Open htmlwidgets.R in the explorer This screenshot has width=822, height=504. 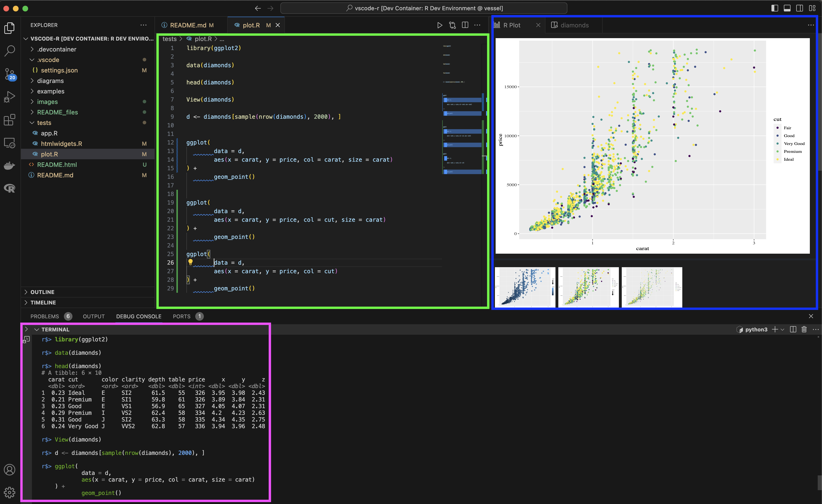61,144
